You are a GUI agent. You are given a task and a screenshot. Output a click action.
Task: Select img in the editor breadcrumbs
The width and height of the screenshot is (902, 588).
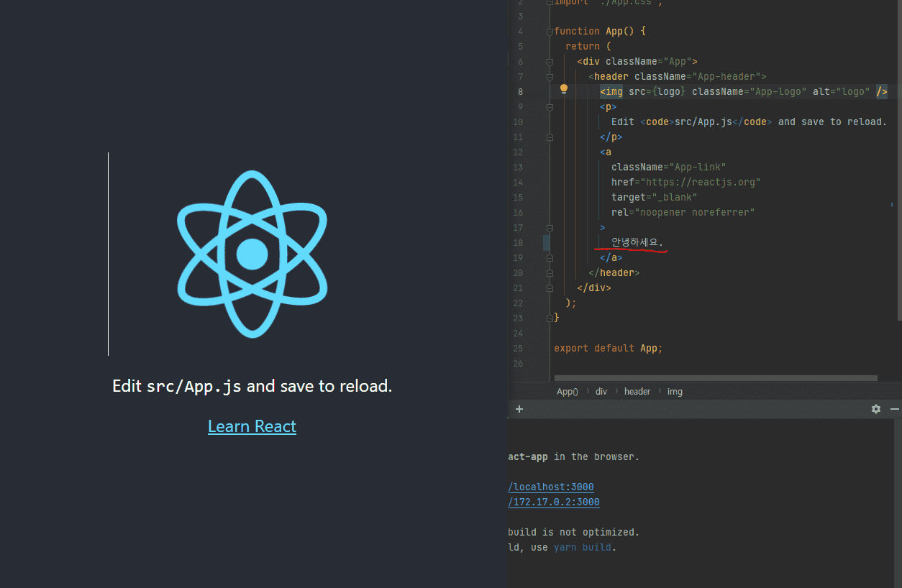(x=675, y=392)
